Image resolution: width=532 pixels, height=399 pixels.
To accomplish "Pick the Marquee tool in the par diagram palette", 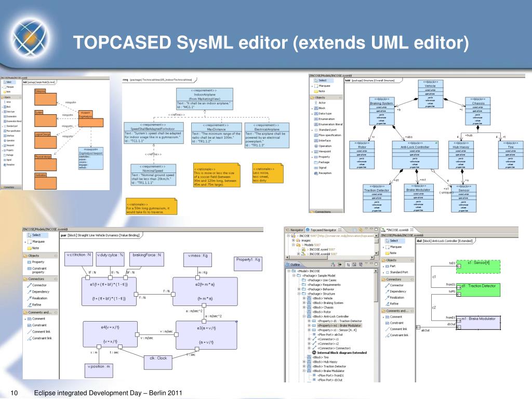I will click(36, 242).
